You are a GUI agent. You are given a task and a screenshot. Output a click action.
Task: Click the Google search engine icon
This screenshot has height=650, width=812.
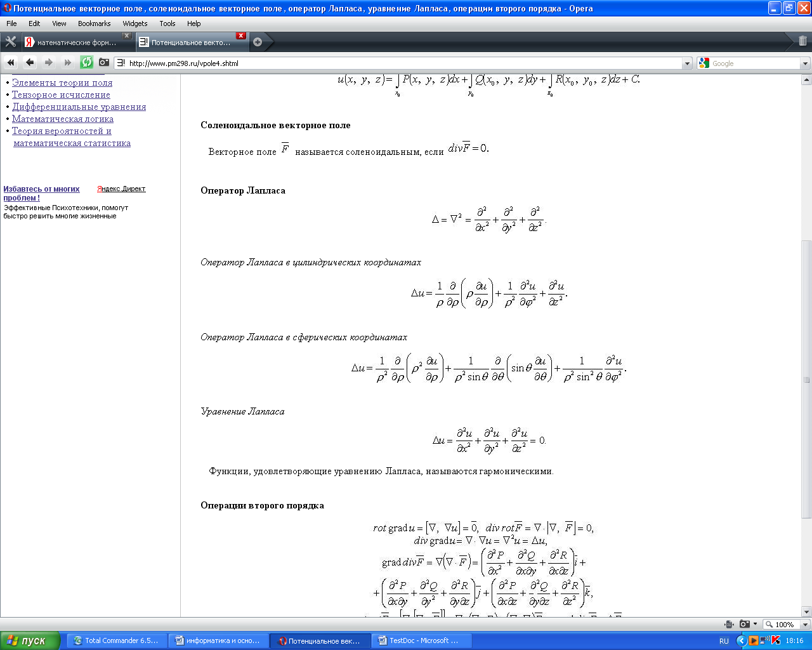point(704,63)
